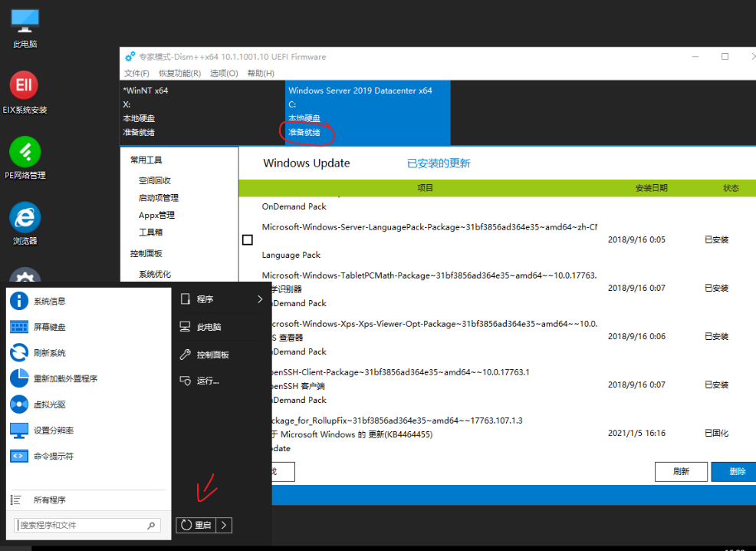Click the search magnifier icon in start menu

[151, 525]
